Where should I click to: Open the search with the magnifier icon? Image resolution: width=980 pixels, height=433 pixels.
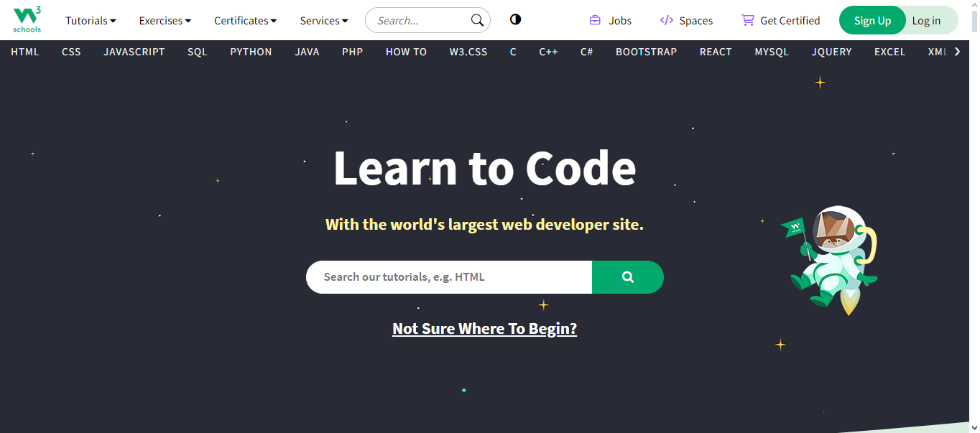[476, 20]
